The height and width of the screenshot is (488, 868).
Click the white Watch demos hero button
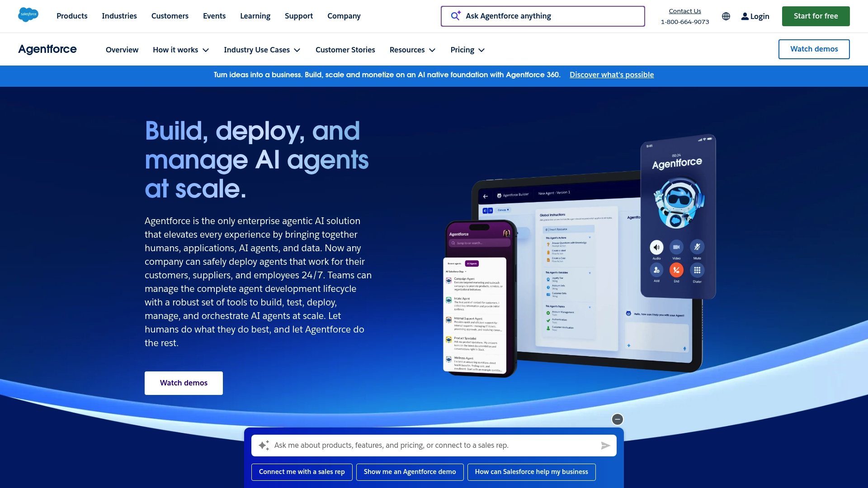pos(184,383)
